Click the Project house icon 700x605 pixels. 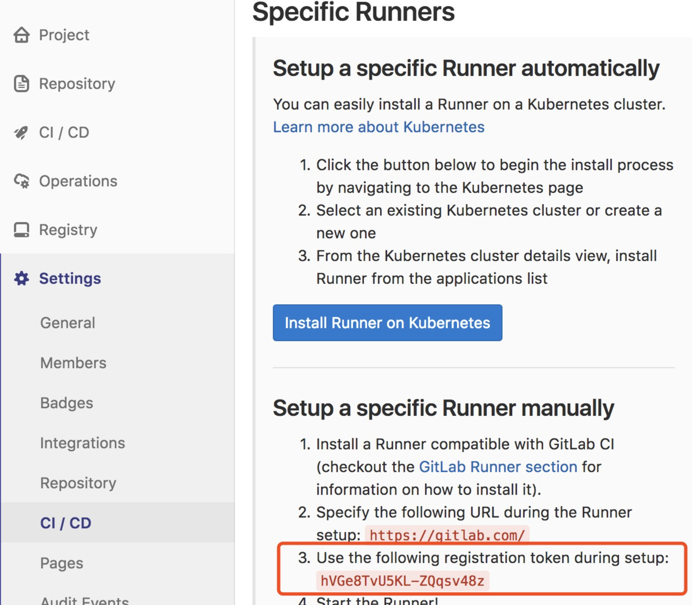(21, 35)
